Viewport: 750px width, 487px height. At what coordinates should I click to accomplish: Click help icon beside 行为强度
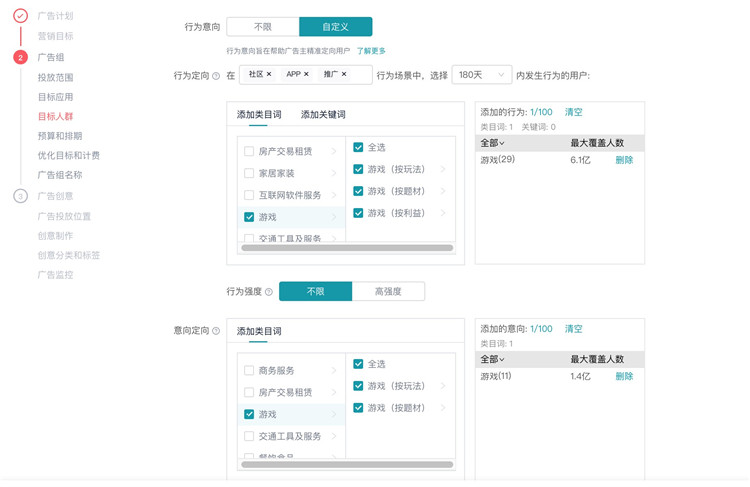tap(268, 292)
